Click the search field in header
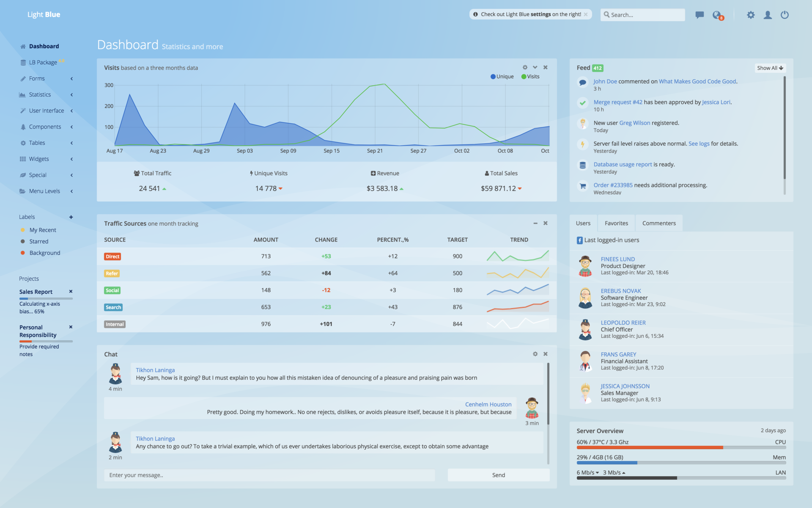The image size is (812, 508). [x=642, y=15]
